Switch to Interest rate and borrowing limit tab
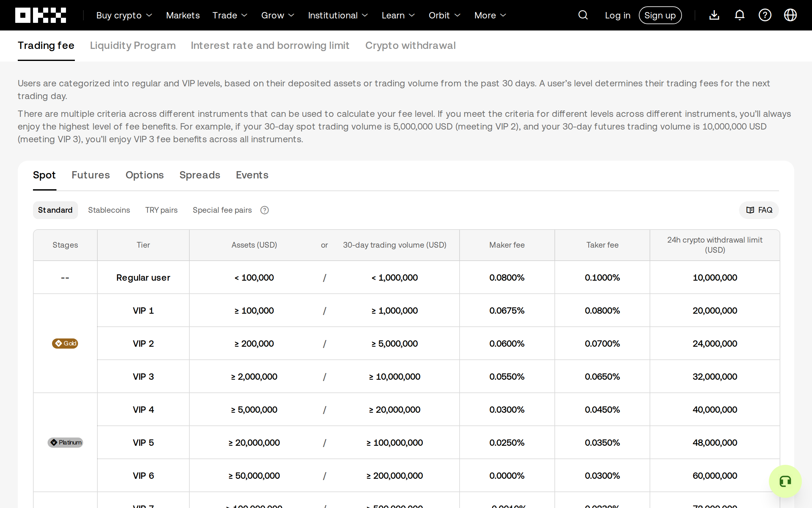Image resolution: width=812 pixels, height=508 pixels. pos(270,45)
